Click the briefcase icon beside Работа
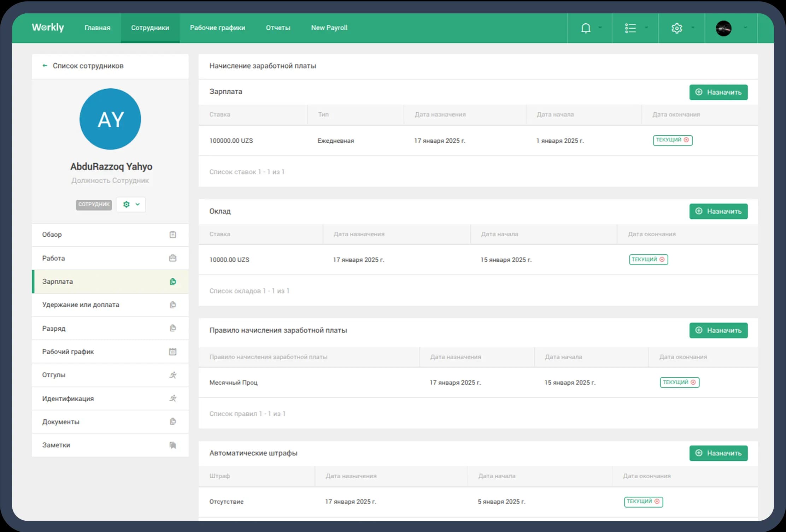Viewport: 786px width, 532px height. click(172, 258)
